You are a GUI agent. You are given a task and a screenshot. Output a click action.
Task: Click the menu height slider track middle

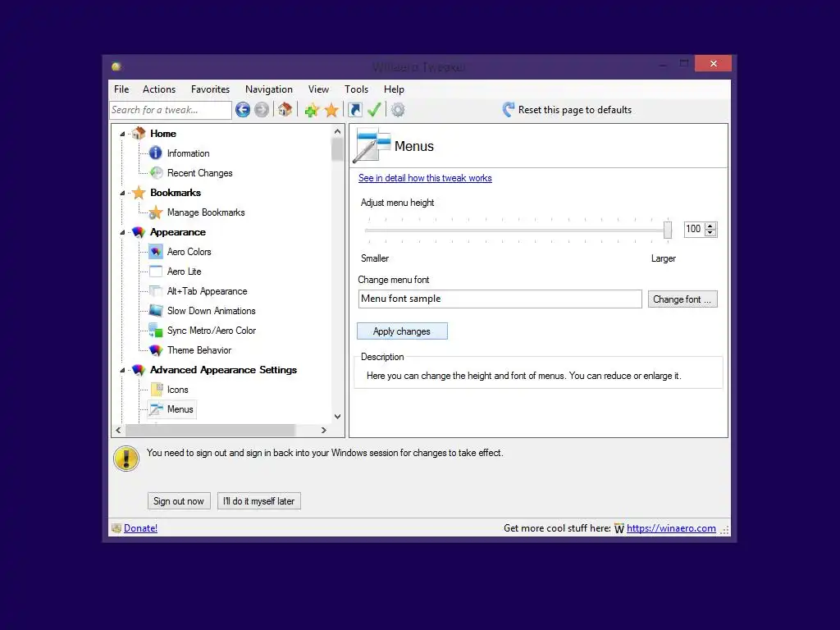point(517,231)
